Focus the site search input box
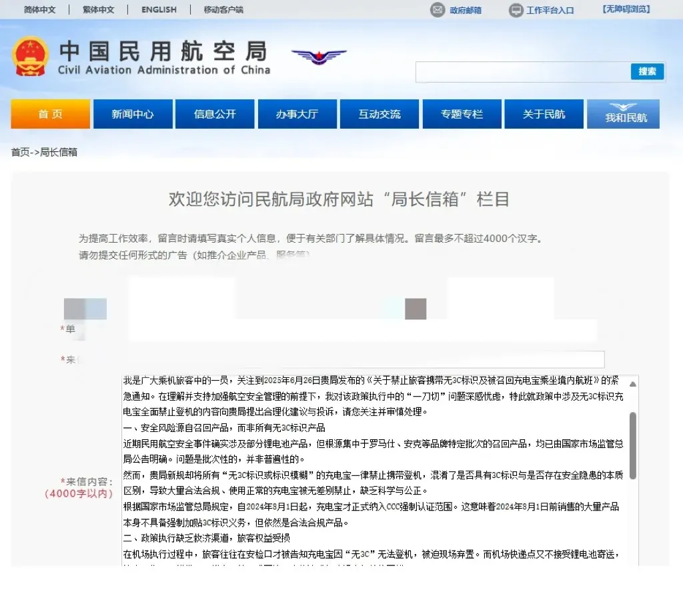683x616 pixels. [523, 72]
